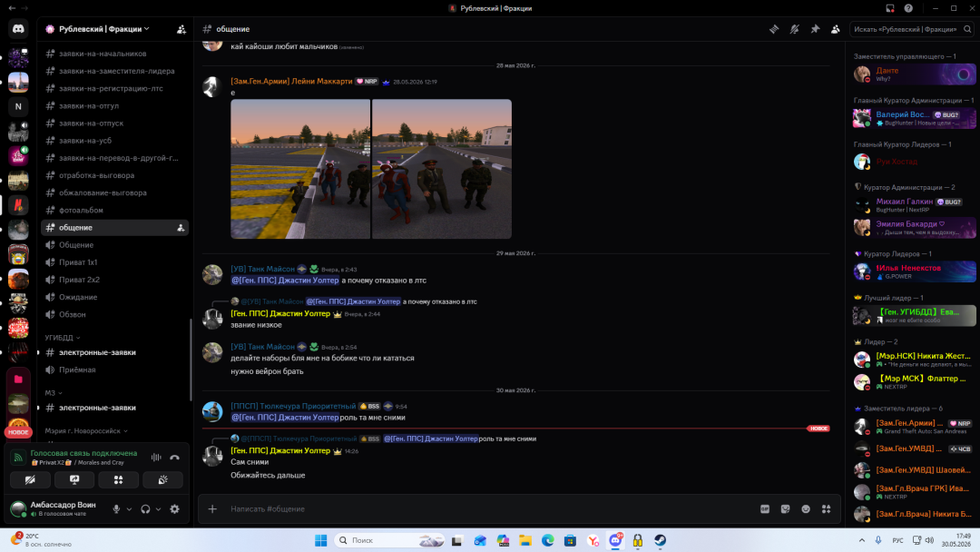
Task: Click mention Джастин Уолтер in Танк Майсон message
Action: (285, 280)
